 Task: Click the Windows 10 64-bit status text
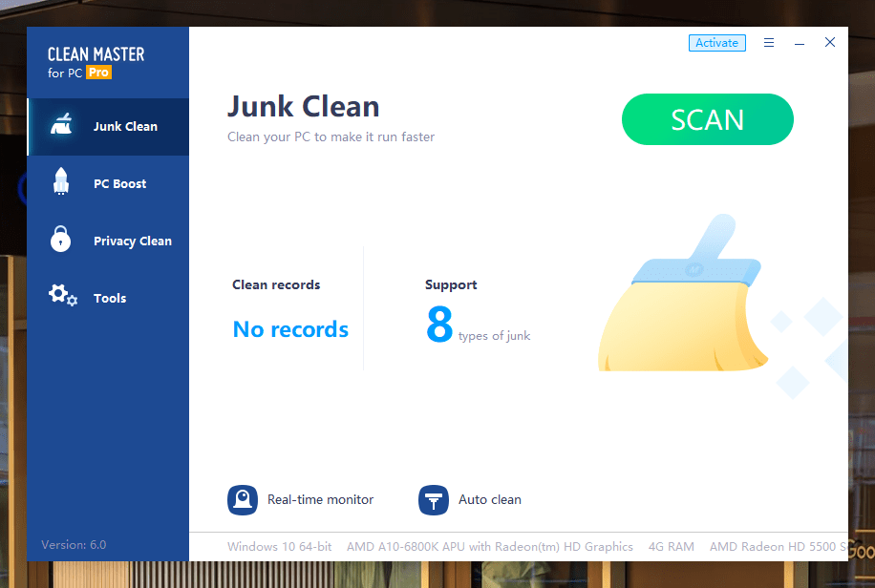[279, 546]
